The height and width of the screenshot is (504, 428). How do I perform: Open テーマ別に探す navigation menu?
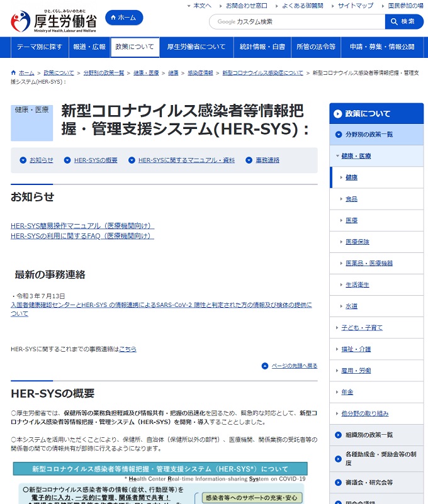[40, 47]
